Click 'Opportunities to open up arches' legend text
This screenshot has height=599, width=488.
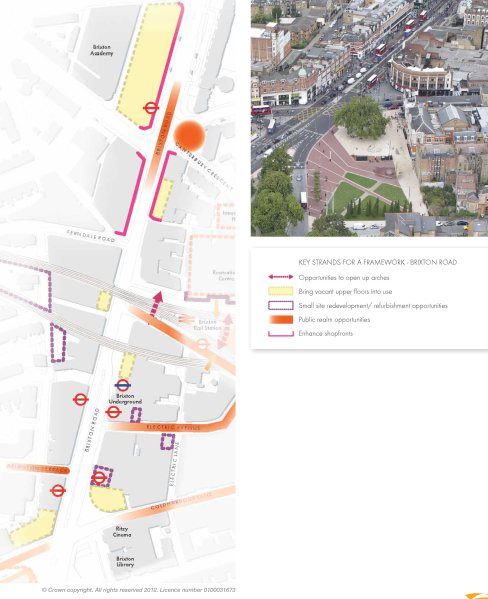344,277
